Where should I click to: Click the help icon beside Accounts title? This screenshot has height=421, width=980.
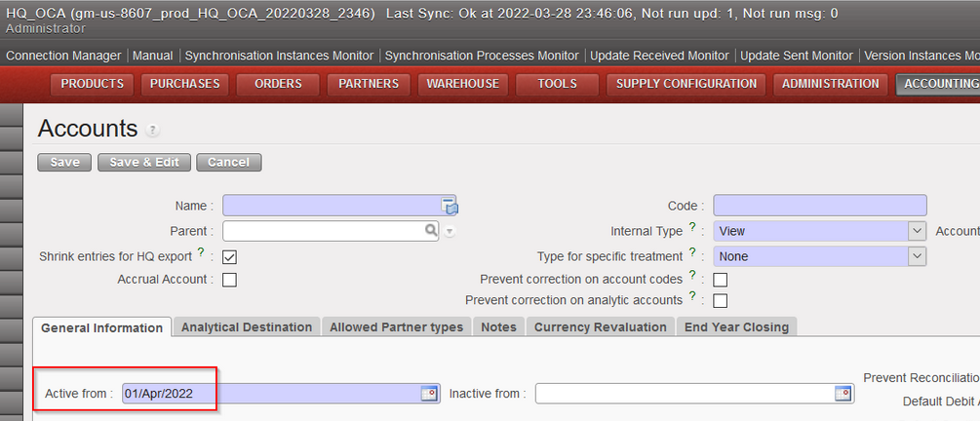pos(153,131)
